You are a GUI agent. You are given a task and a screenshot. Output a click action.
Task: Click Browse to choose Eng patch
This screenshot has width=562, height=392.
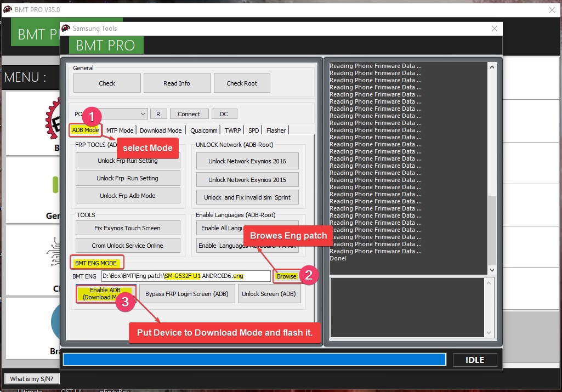286,276
